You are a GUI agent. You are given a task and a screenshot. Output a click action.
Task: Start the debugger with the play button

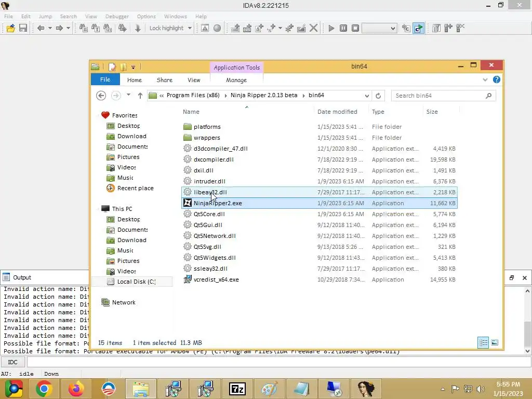point(331,28)
